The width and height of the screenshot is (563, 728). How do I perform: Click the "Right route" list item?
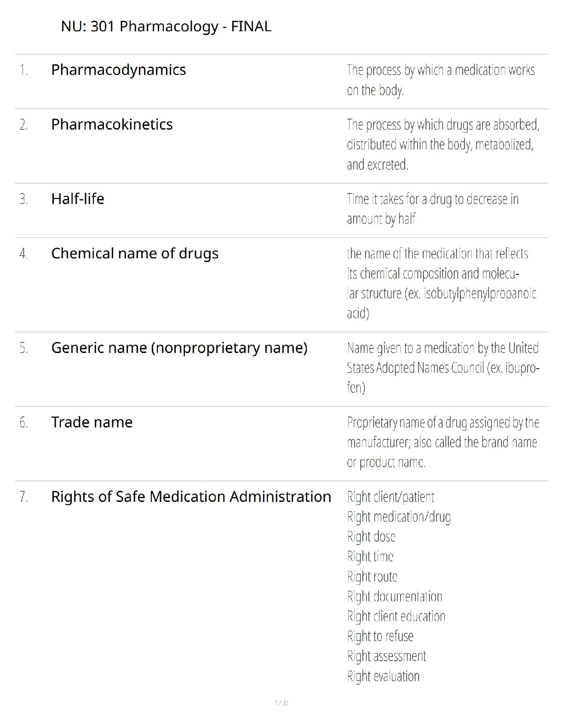372,577
